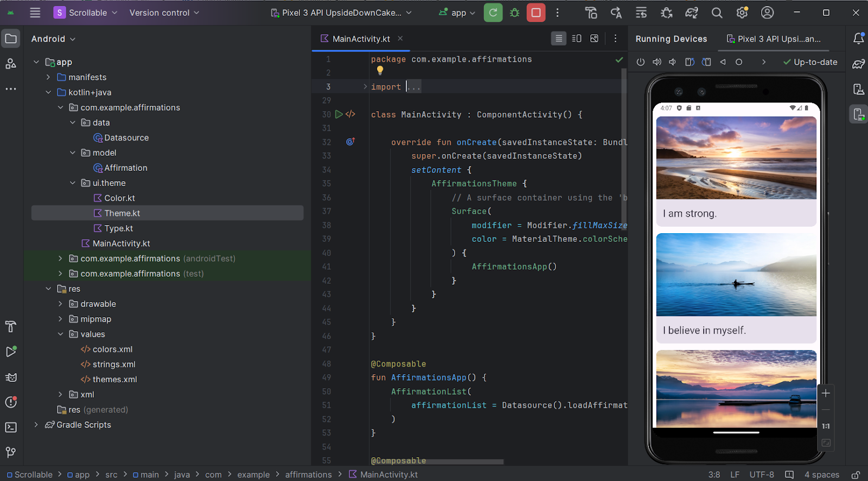Rotate the emulator left

click(690, 62)
